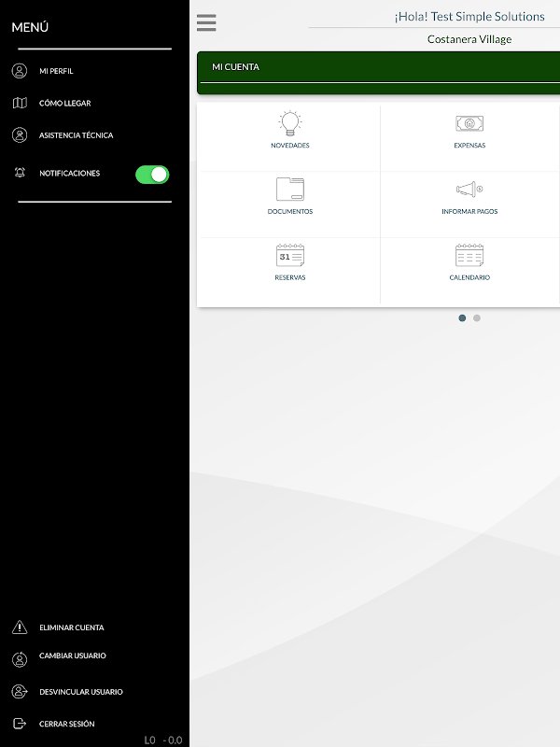The width and height of the screenshot is (560, 747).
Task: Click the Cerrar Sesión logout icon
Action: point(20,724)
